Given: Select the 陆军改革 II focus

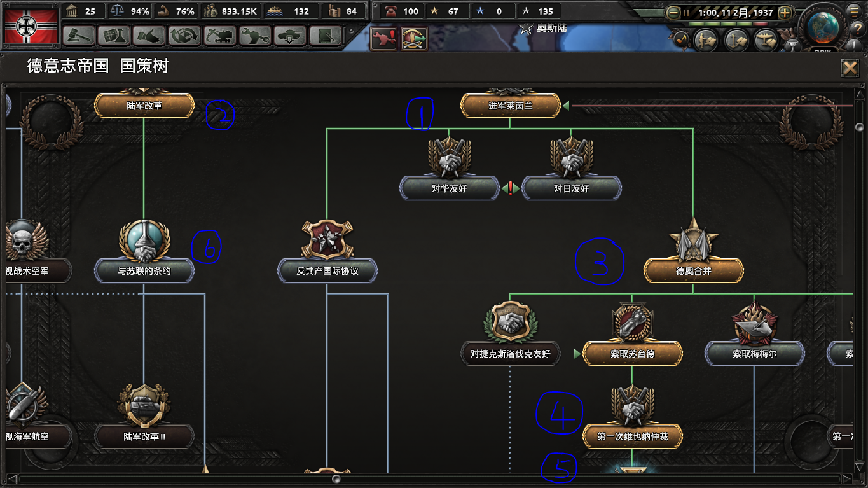Looking at the screenshot, I should click(144, 436).
